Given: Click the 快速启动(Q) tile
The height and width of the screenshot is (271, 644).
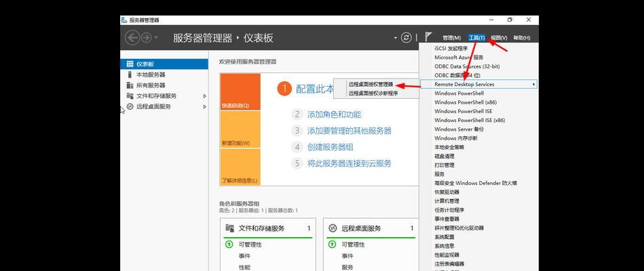Looking at the screenshot, I should (x=240, y=92).
